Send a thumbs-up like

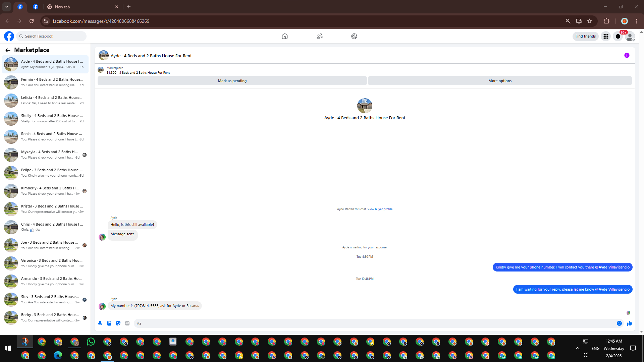click(x=629, y=323)
